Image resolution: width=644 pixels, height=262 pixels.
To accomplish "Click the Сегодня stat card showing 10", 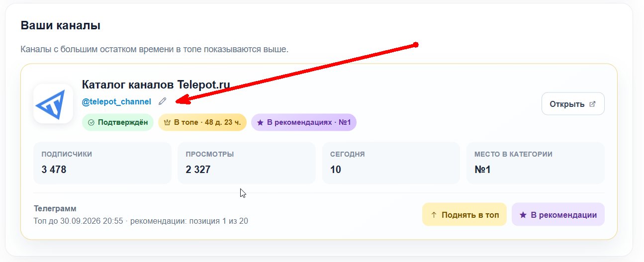I will click(391, 163).
